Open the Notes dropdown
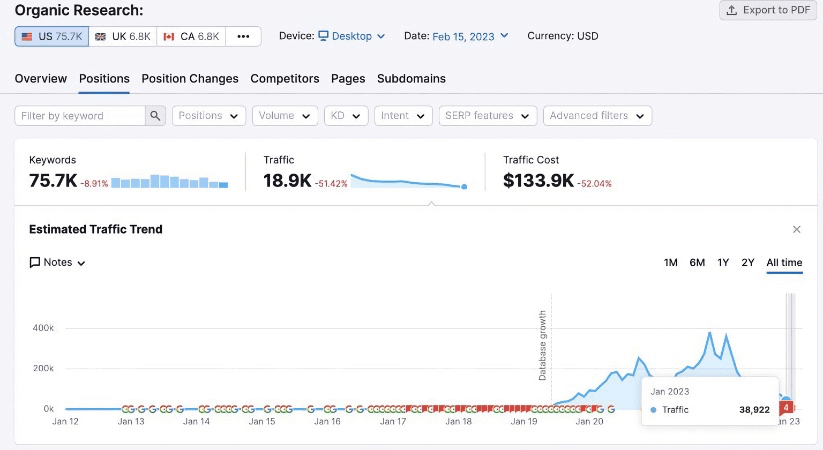This screenshot has width=823, height=450. 58,263
